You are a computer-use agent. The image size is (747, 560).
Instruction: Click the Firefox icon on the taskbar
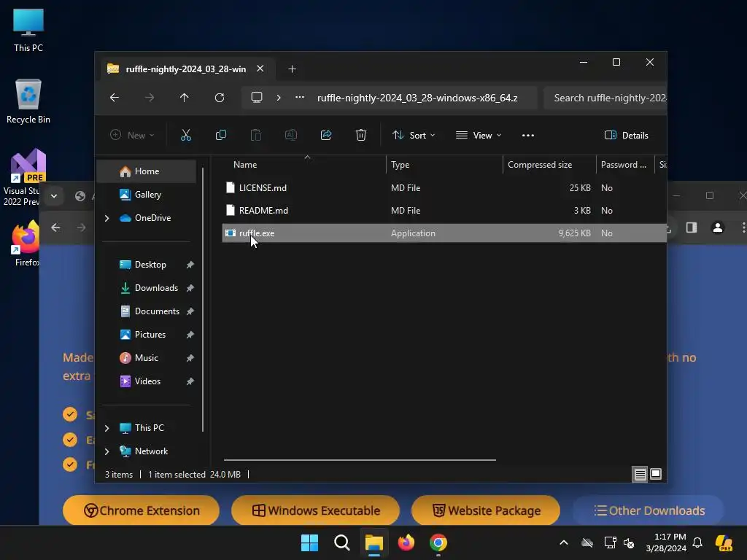(406, 542)
